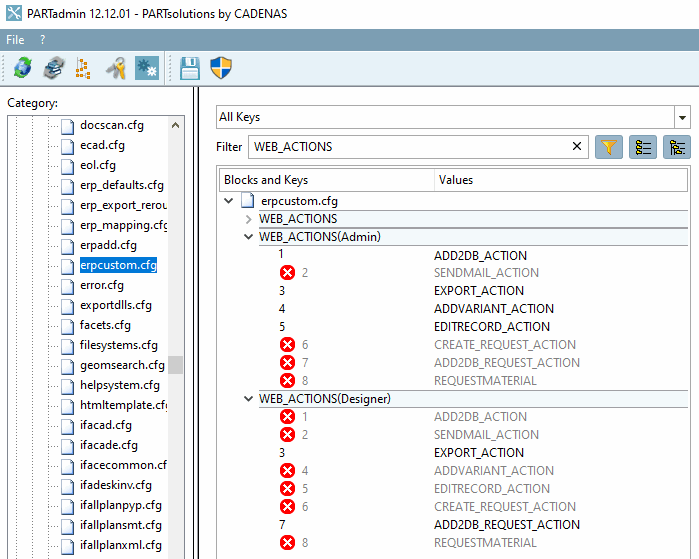Click the globe refresh toolbar icon
Image resolution: width=699 pixels, height=559 pixels.
pos(22,68)
